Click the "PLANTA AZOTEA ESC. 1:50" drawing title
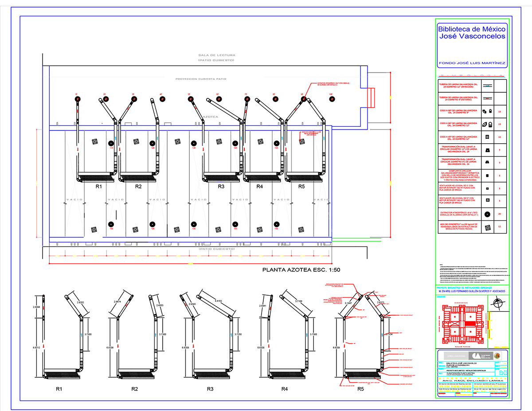Screen dimensions: 532x411 coord(301,270)
